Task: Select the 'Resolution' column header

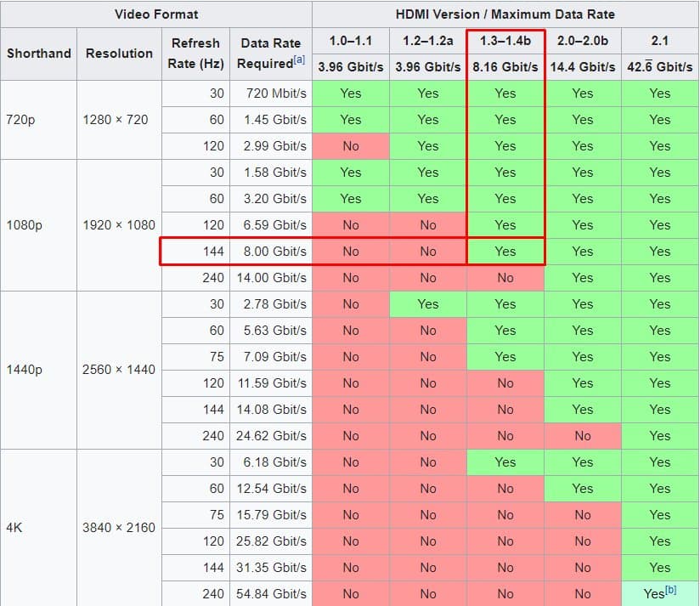Action: coord(119,54)
